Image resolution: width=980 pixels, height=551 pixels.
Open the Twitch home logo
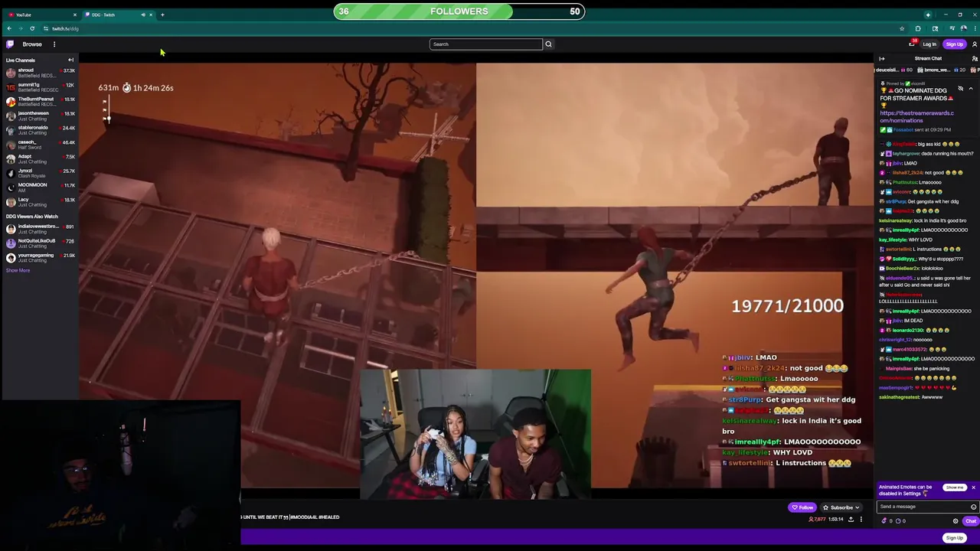(x=10, y=44)
